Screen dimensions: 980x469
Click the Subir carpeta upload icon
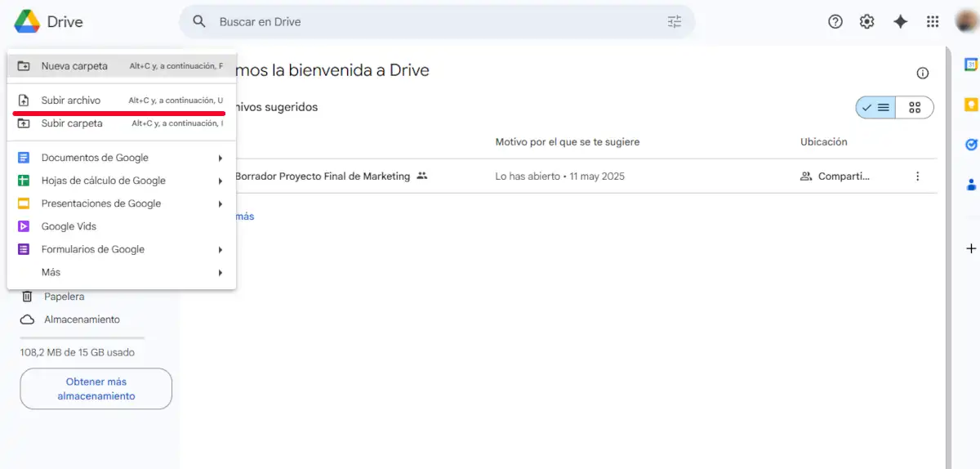click(x=24, y=123)
